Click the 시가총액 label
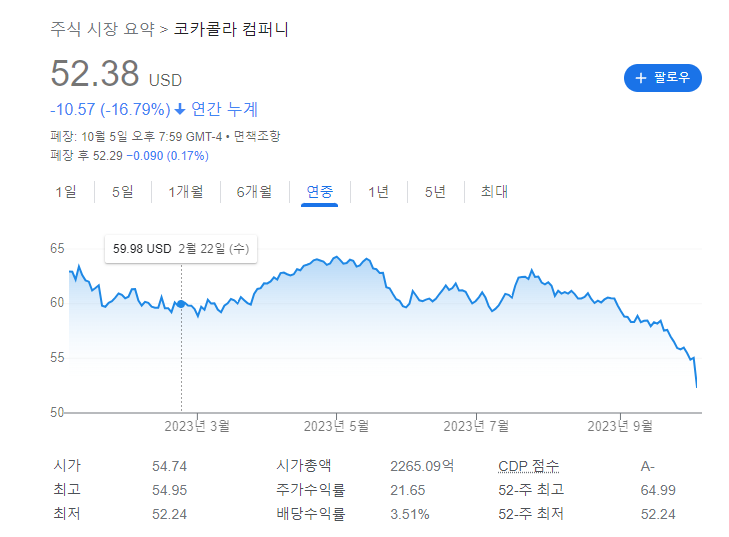 point(304,466)
